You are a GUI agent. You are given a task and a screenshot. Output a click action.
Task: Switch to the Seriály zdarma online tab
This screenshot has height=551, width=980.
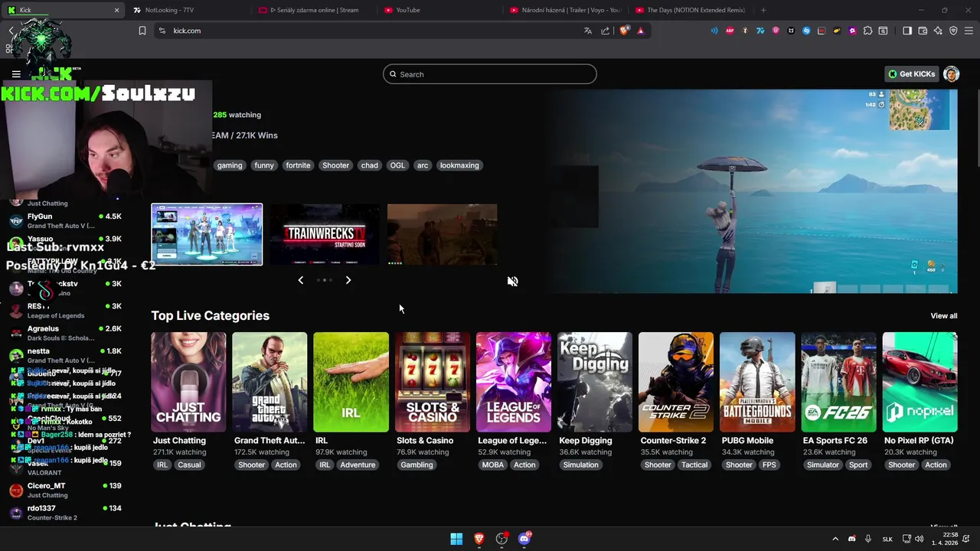click(x=314, y=10)
